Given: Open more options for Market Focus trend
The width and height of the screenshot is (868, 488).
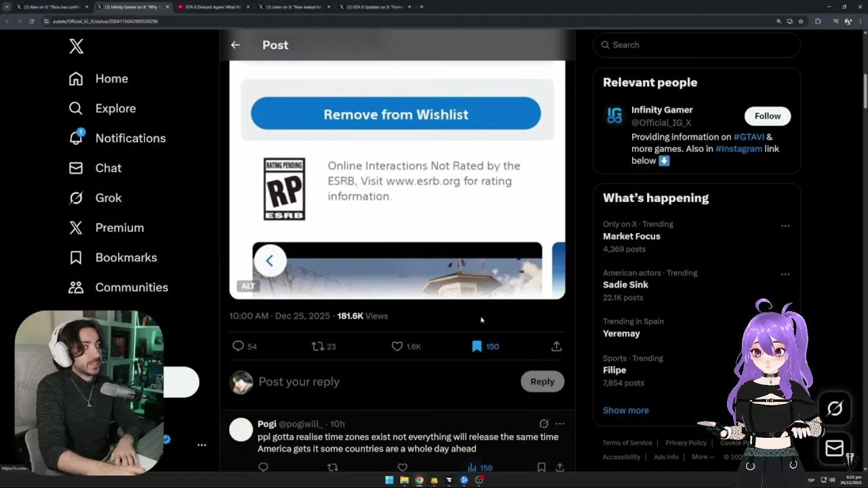Looking at the screenshot, I should tap(785, 226).
